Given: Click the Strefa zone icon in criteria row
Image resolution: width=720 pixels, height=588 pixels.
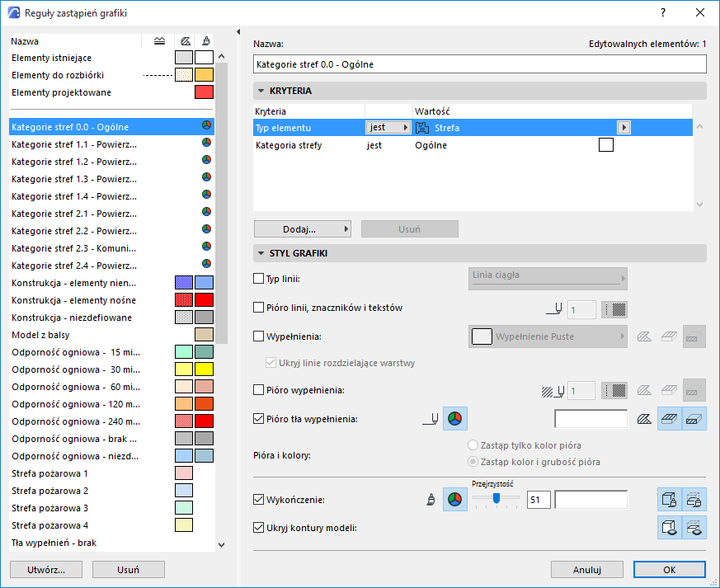Looking at the screenshot, I should pos(422,128).
